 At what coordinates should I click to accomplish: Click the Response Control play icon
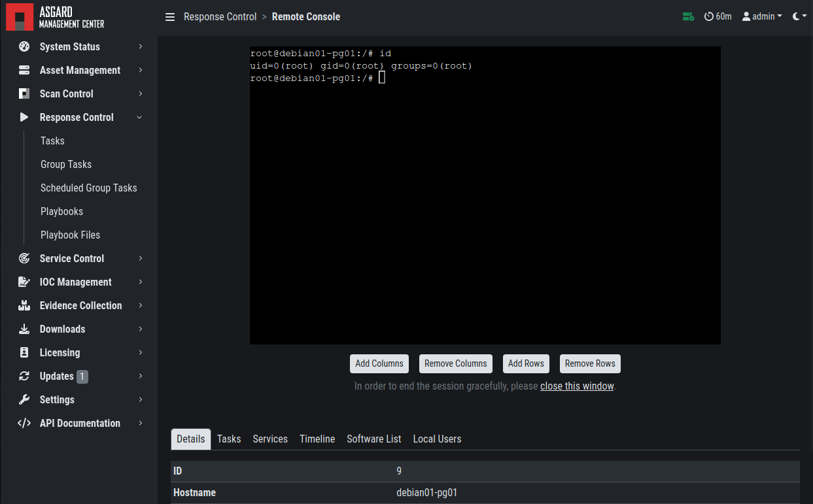24,117
